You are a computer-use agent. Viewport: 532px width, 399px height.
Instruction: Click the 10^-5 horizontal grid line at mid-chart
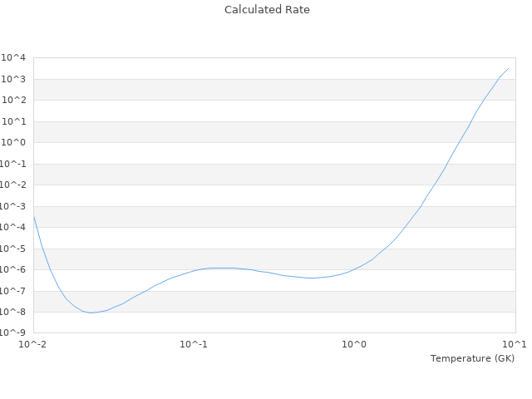click(x=274, y=249)
